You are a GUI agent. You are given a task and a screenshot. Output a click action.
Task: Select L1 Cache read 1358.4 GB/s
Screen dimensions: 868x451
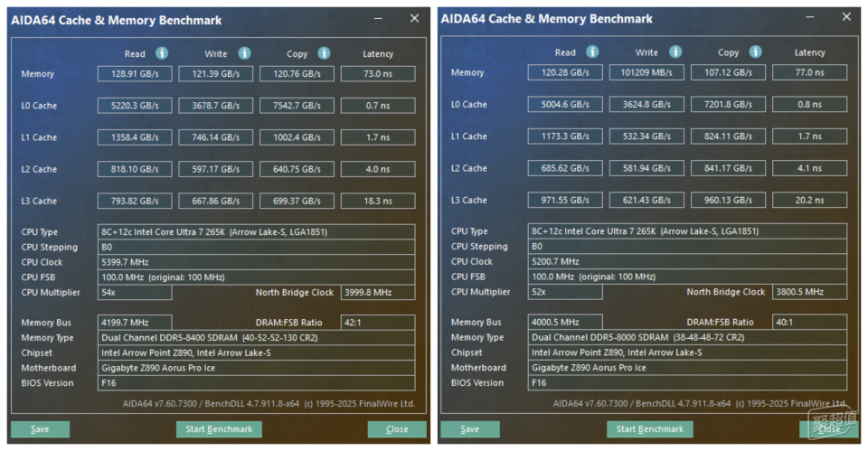click(135, 137)
